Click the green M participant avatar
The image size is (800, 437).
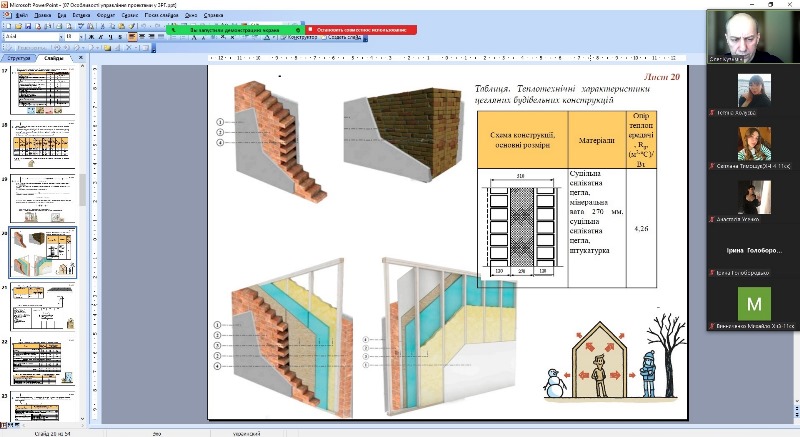[x=754, y=302]
